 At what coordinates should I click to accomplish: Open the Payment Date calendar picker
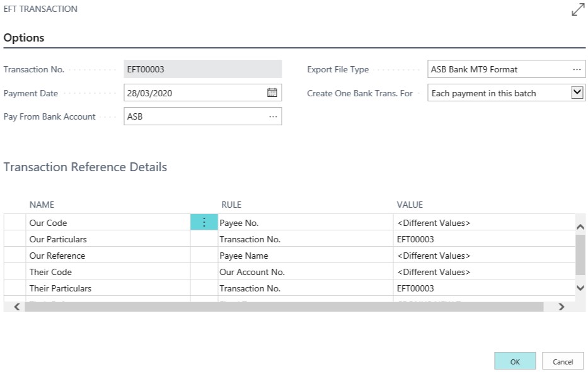[274, 93]
